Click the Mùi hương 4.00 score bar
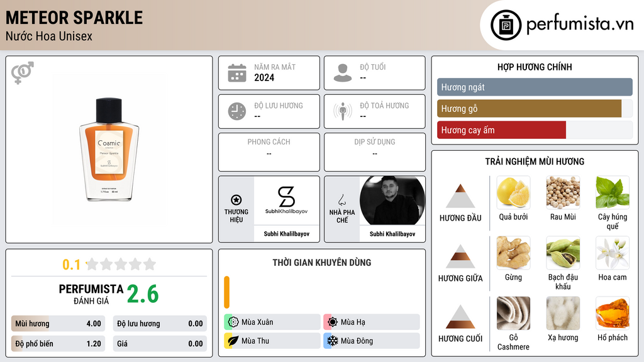 coord(58,324)
